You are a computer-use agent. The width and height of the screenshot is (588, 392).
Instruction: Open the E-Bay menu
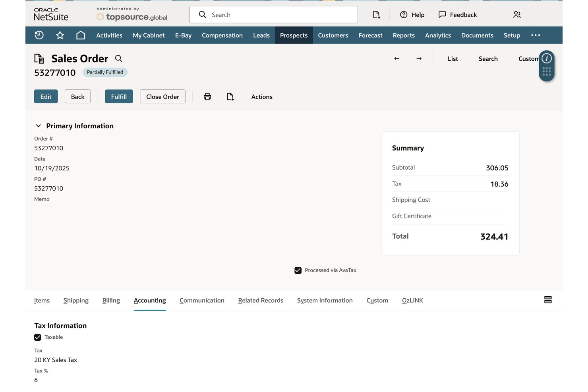pyautogui.click(x=183, y=35)
